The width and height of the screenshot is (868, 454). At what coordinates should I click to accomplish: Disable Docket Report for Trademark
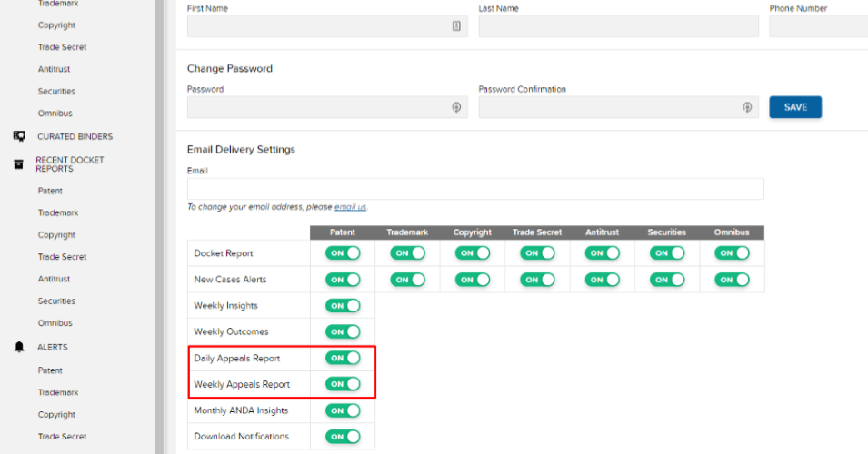(x=408, y=253)
